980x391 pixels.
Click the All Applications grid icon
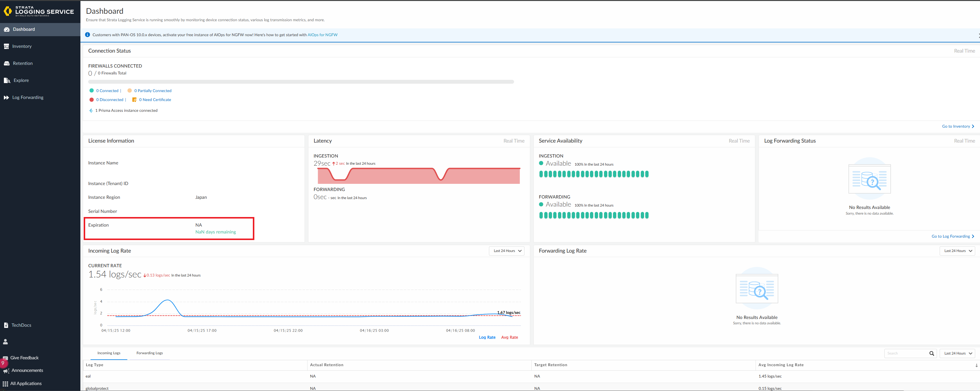coord(5,384)
